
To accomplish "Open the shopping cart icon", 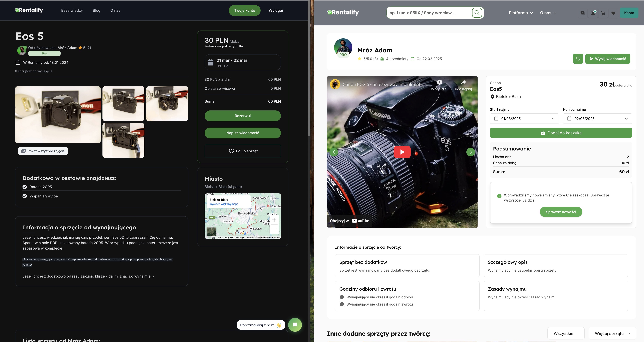I will (603, 13).
